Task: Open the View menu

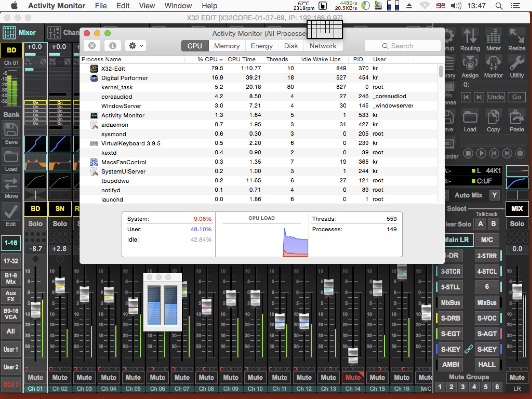Action: click(147, 5)
